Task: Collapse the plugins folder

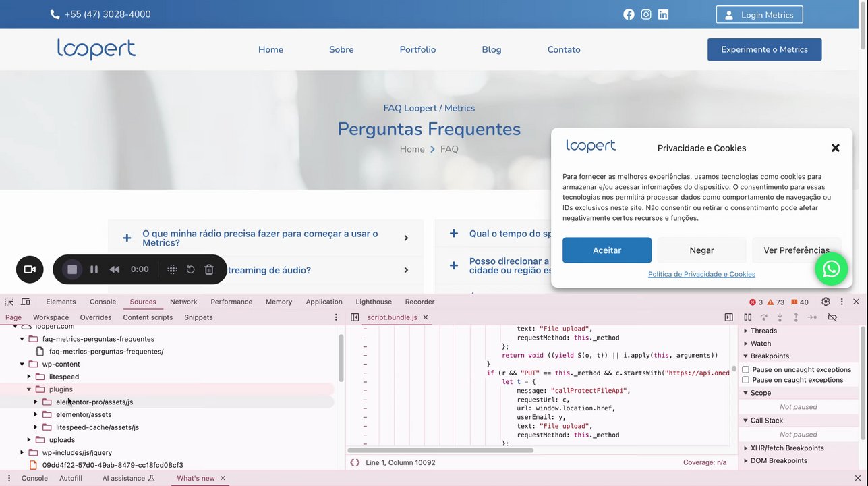Action: (29, 389)
